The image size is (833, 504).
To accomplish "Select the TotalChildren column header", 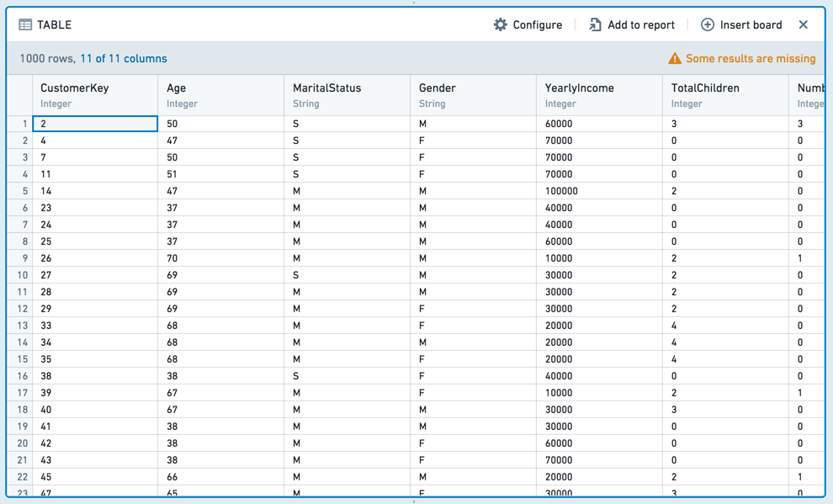I will tap(725, 95).
